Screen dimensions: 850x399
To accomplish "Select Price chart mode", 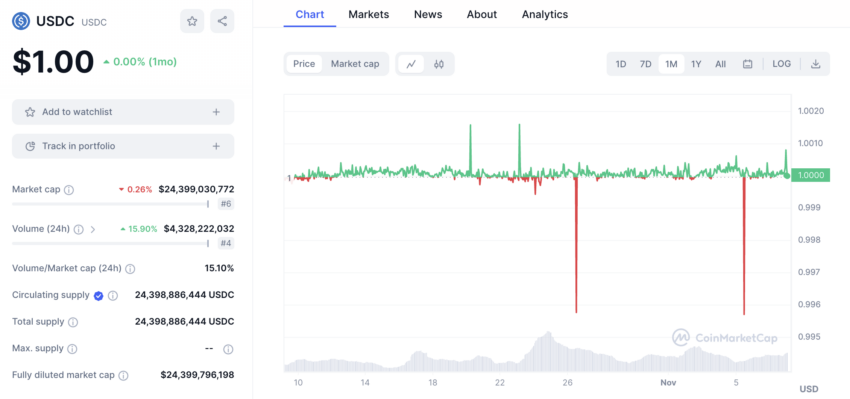I will pyautogui.click(x=304, y=64).
